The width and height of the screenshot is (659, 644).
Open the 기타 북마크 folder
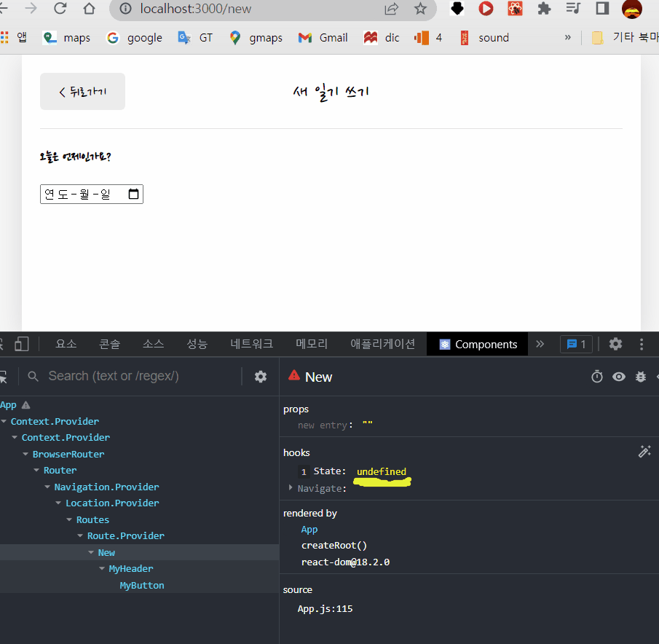[x=625, y=38]
